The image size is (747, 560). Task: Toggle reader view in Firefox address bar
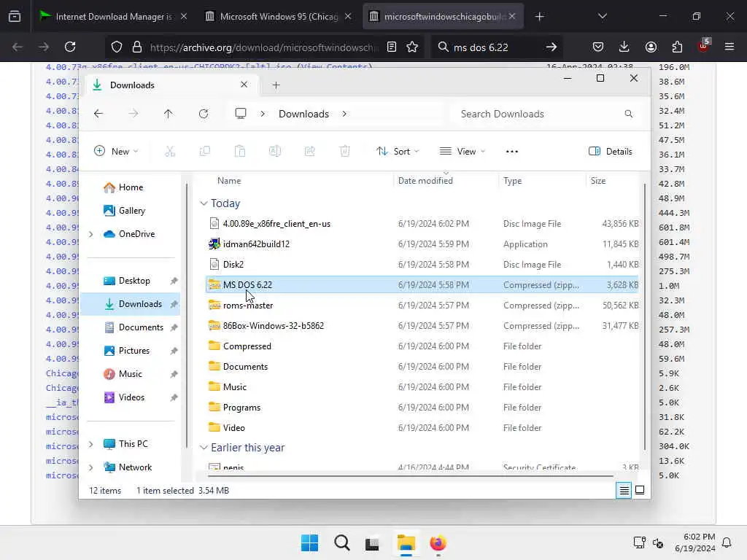(x=392, y=47)
